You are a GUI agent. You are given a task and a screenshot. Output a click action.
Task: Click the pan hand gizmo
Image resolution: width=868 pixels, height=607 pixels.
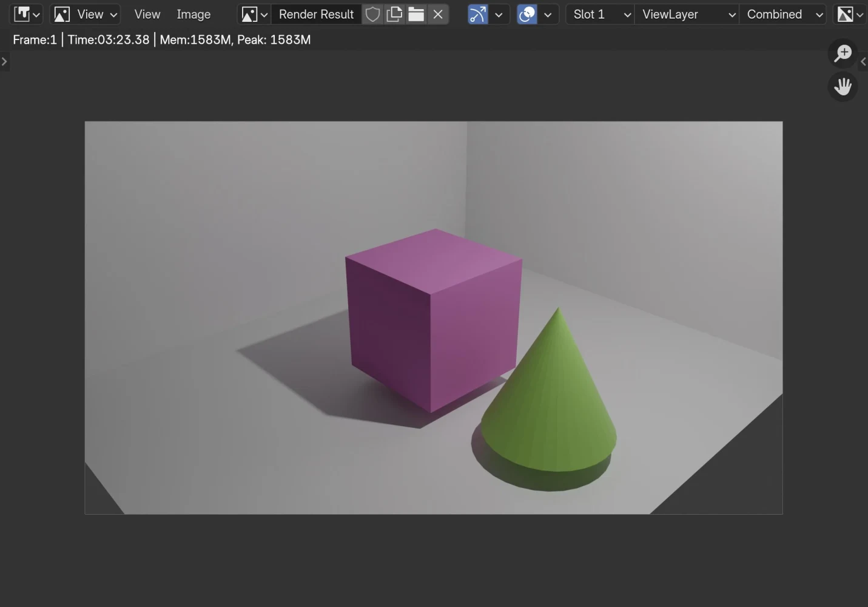pos(843,86)
